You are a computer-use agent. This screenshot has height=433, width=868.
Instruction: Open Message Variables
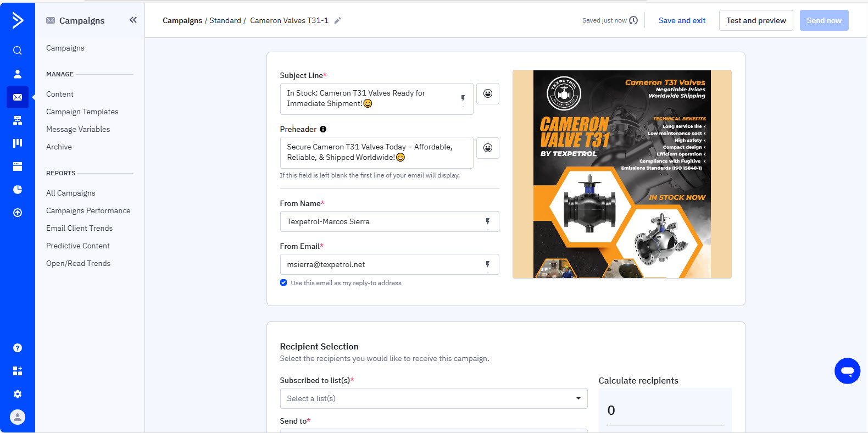pos(78,129)
